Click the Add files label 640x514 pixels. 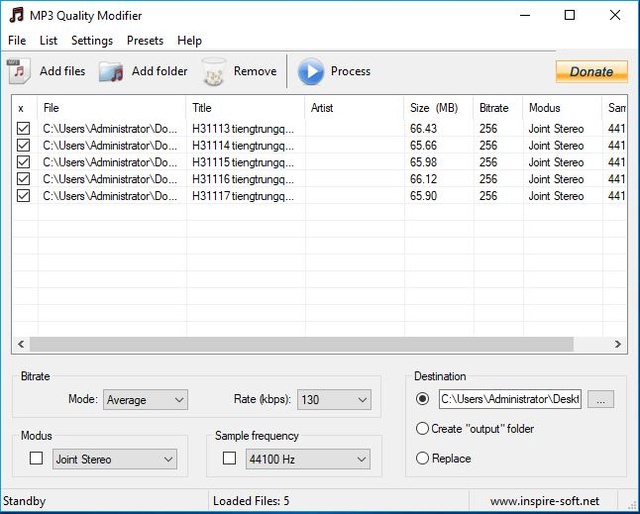pos(62,71)
